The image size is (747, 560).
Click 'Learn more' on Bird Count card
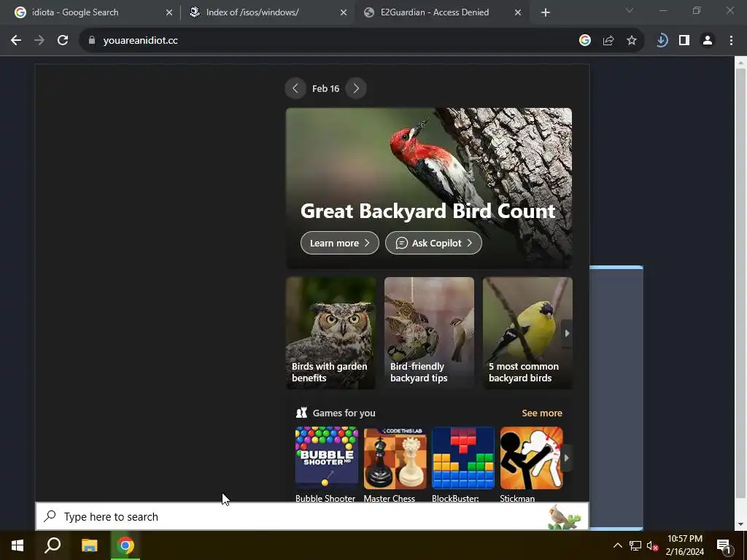coord(340,243)
